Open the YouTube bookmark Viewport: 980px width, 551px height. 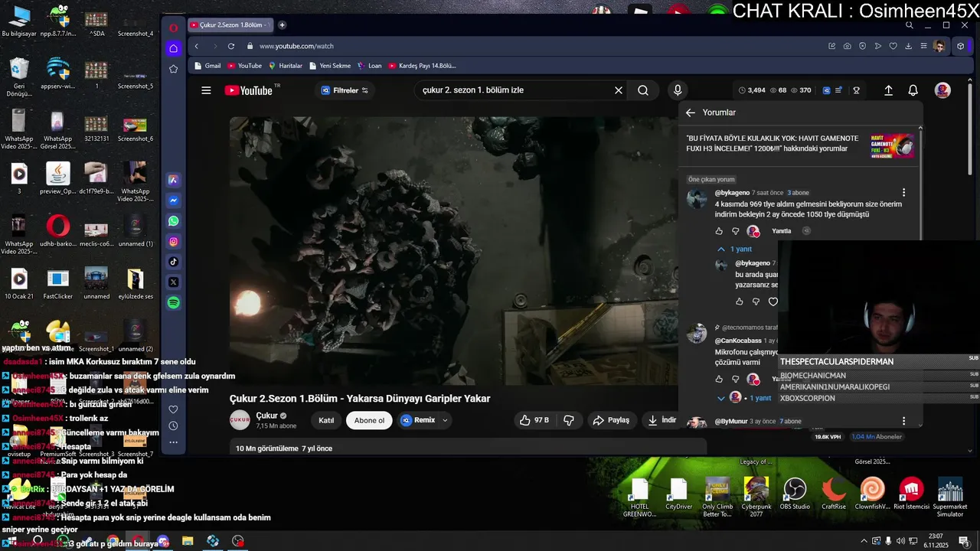(x=244, y=66)
